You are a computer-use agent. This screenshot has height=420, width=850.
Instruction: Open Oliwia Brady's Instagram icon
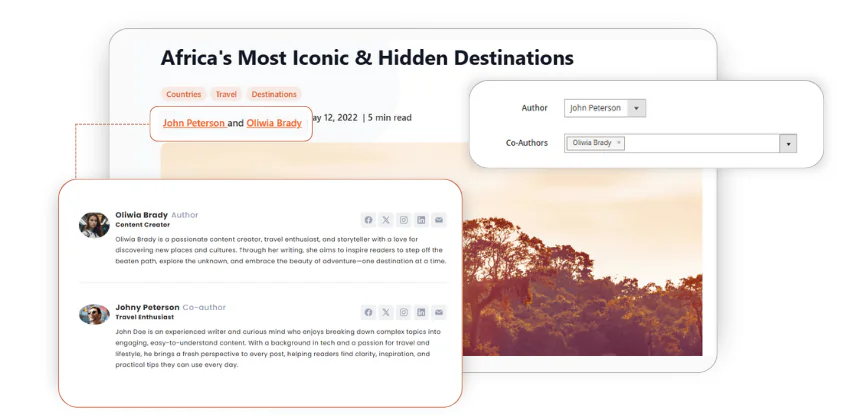click(404, 220)
